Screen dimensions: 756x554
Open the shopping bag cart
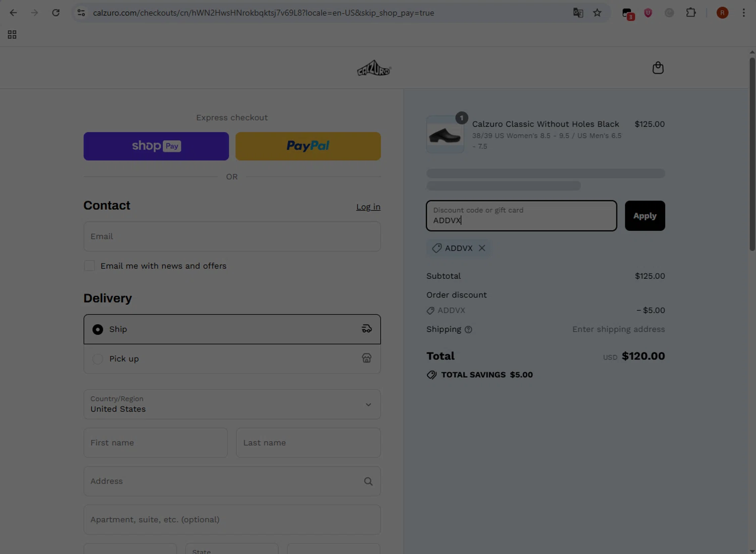pyautogui.click(x=658, y=68)
